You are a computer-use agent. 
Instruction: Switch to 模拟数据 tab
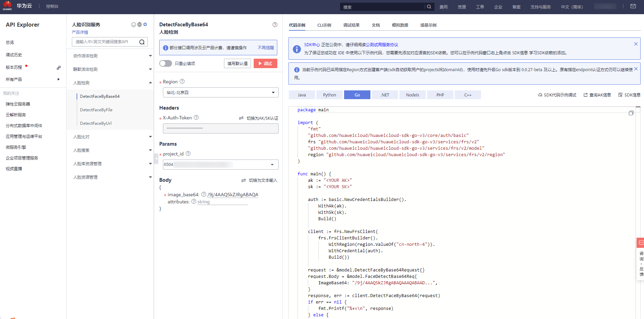tap(400, 25)
